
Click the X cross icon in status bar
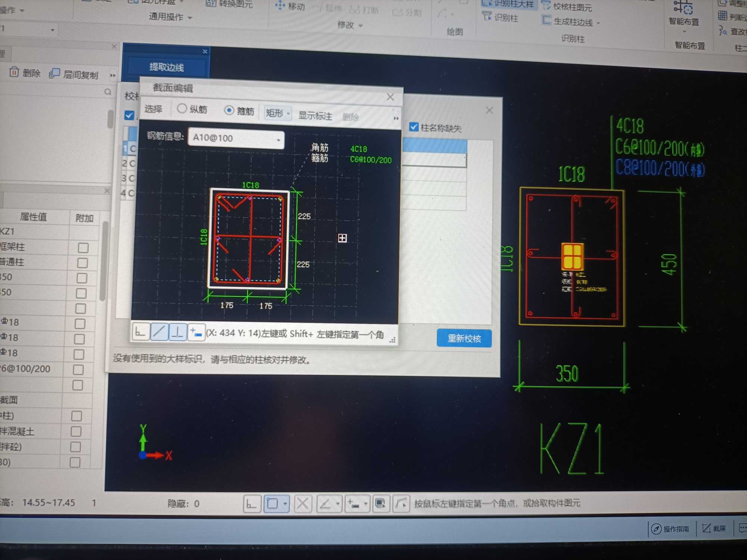[x=303, y=504]
